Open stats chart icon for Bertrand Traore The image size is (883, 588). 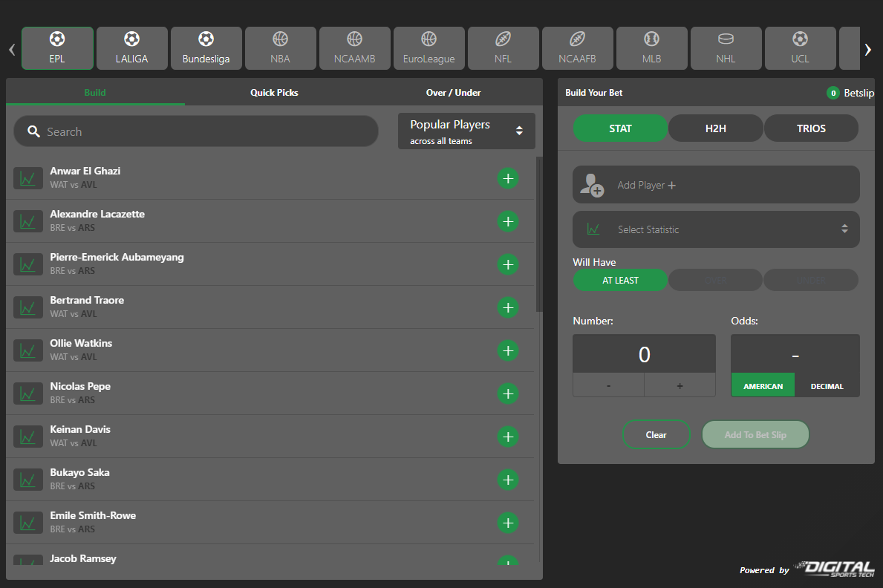pos(28,307)
